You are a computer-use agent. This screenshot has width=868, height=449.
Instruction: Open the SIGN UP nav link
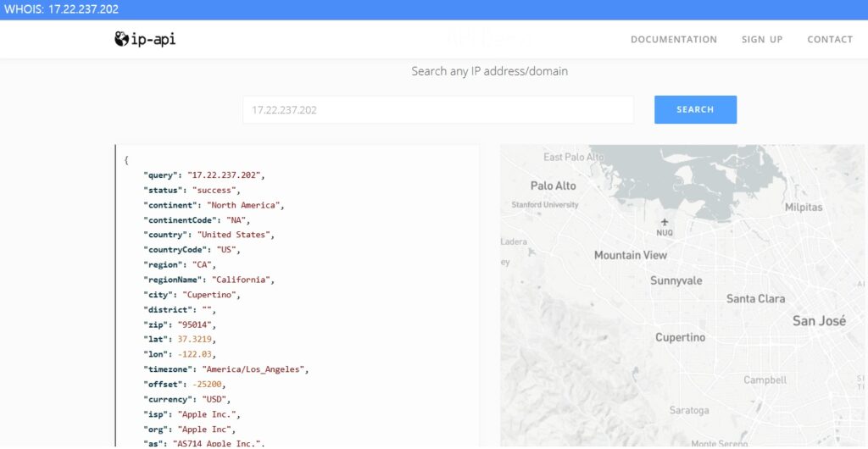pos(762,39)
